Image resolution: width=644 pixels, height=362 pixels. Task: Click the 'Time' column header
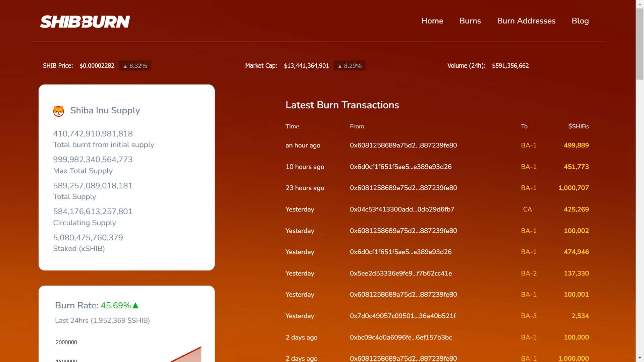pos(292,126)
